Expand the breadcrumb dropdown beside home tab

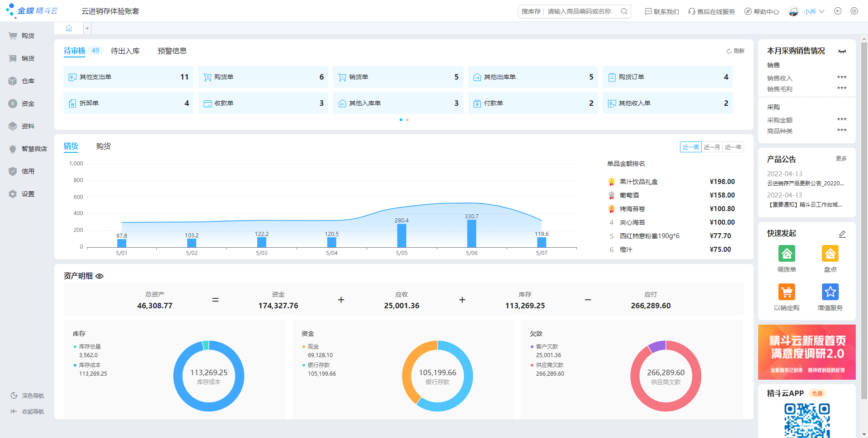86,28
